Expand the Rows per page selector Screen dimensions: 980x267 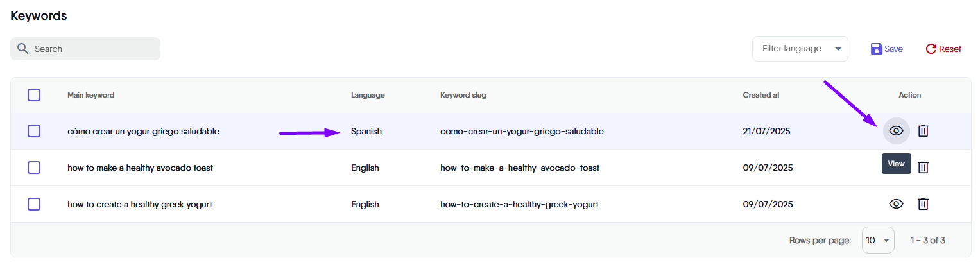coord(878,240)
